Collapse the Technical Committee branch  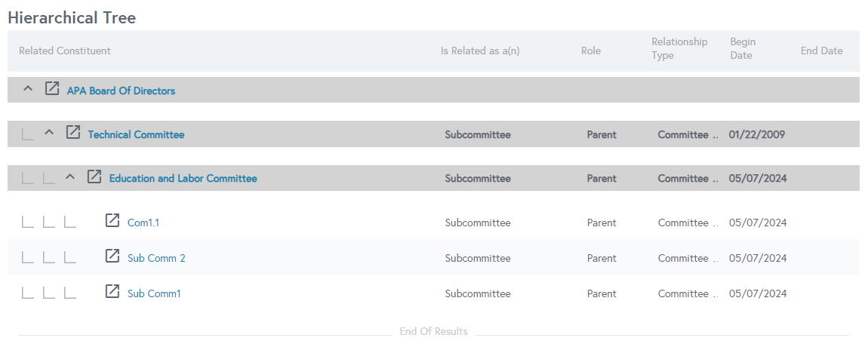click(49, 133)
